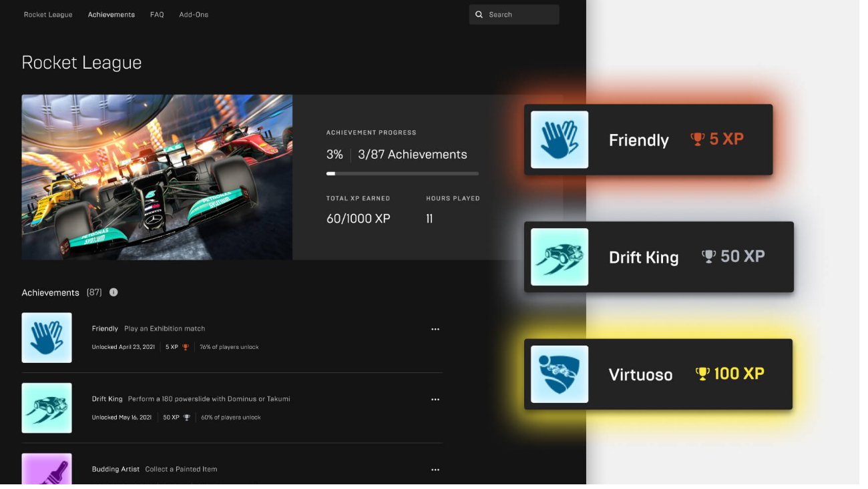Click the bronze trophy on the Friendly highlight card

tap(698, 139)
